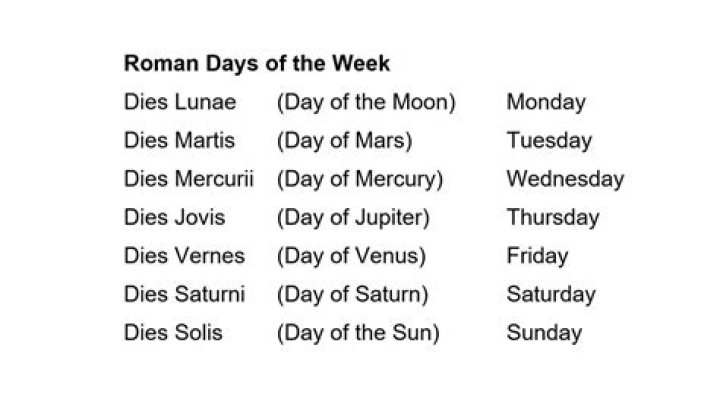Click the 'Dies Mercurii' text
This screenshot has height=401, width=720.
coord(189,179)
